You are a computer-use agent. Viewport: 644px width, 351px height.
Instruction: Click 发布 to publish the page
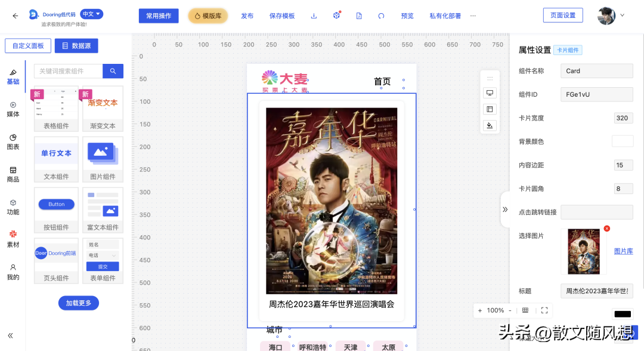click(x=247, y=16)
